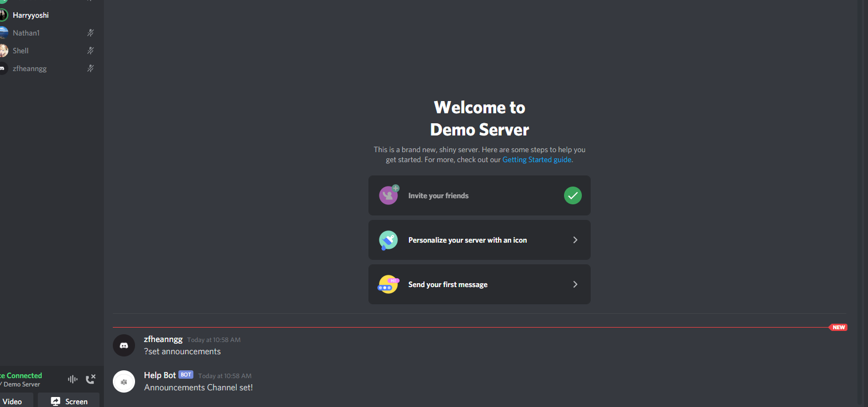Click muted mic icon next to Nathan1

click(91, 33)
